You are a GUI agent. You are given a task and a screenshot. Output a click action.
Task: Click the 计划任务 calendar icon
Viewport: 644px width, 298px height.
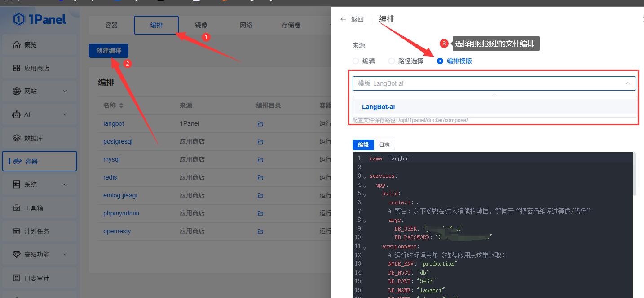point(17,231)
